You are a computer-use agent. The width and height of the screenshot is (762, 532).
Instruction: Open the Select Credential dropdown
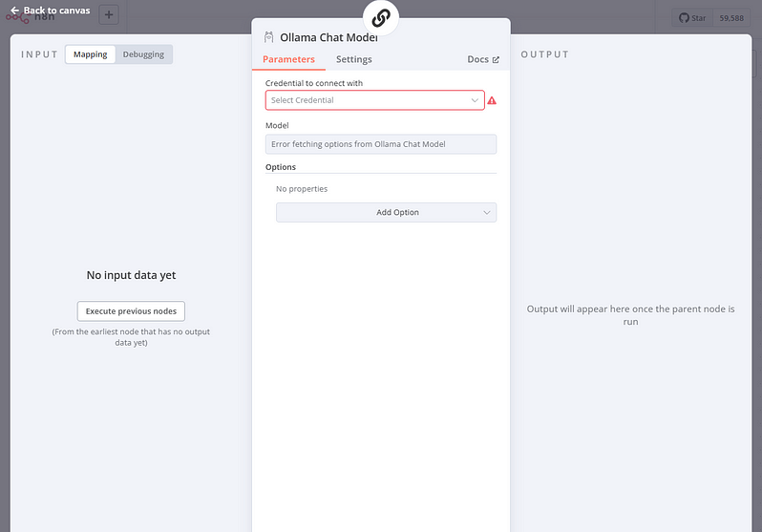[x=374, y=100]
